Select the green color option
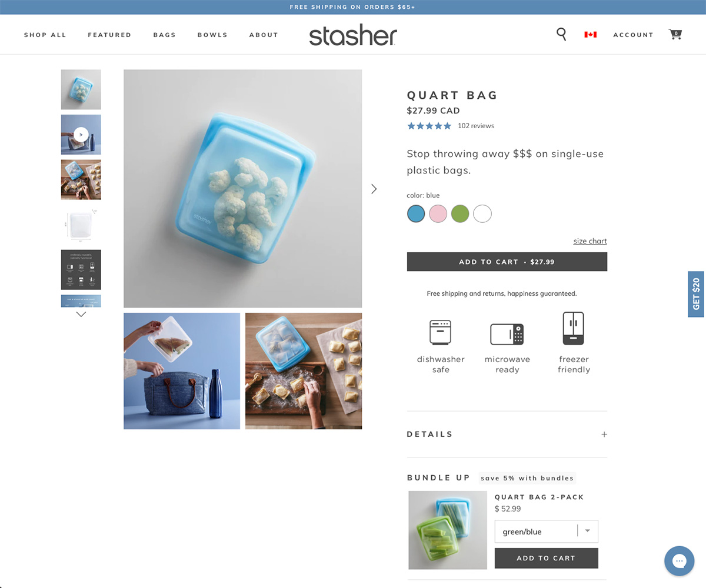The width and height of the screenshot is (706, 588). pyautogui.click(x=460, y=213)
